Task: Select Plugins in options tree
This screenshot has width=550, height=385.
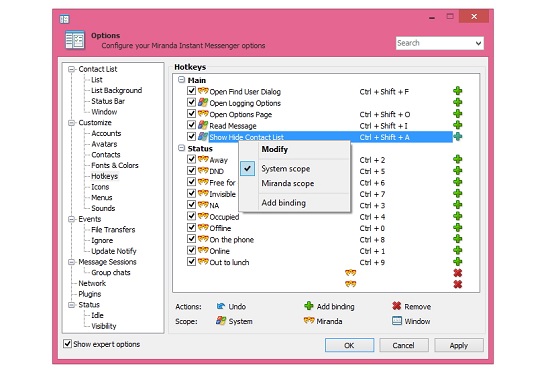Action: (x=90, y=294)
